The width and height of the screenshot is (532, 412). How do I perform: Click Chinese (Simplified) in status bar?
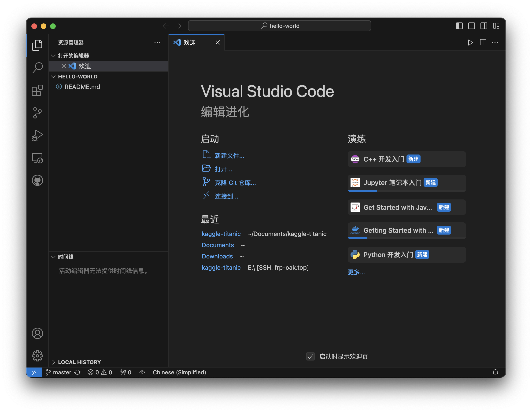180,372
